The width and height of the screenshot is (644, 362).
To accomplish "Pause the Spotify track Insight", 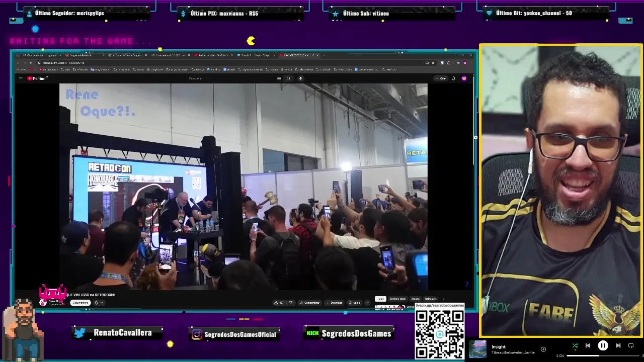I will [603, 345].
